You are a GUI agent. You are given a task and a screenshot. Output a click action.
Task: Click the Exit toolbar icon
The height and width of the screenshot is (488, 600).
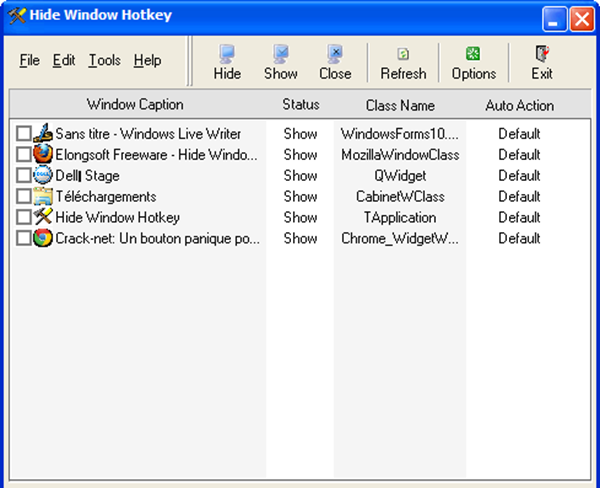(x=542, y=54)
